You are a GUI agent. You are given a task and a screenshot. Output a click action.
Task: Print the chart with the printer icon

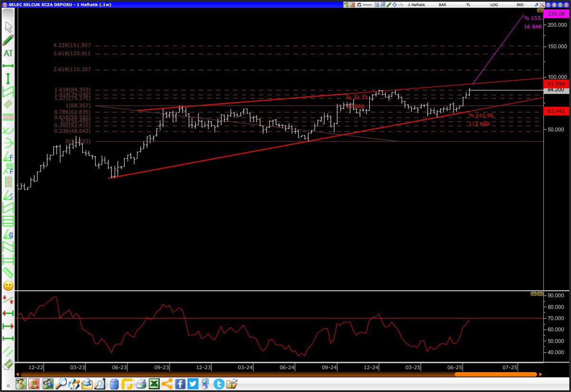141,384
